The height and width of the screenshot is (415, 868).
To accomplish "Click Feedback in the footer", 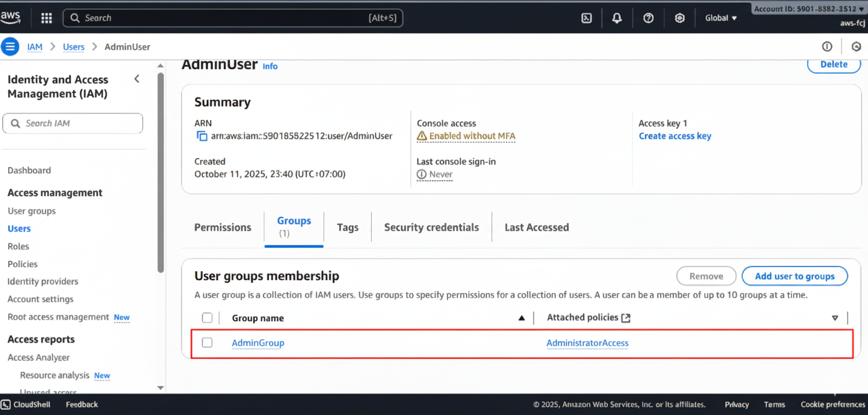I will pos(82,404).
